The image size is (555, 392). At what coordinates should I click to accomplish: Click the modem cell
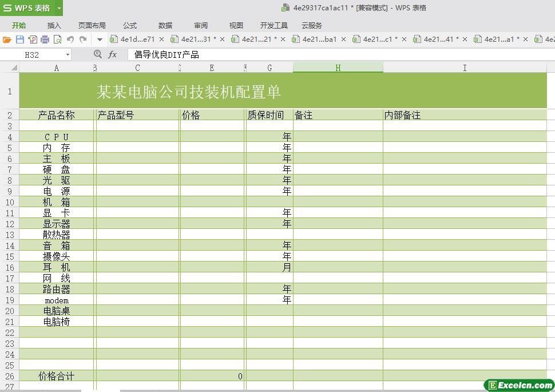click(57, 300)
